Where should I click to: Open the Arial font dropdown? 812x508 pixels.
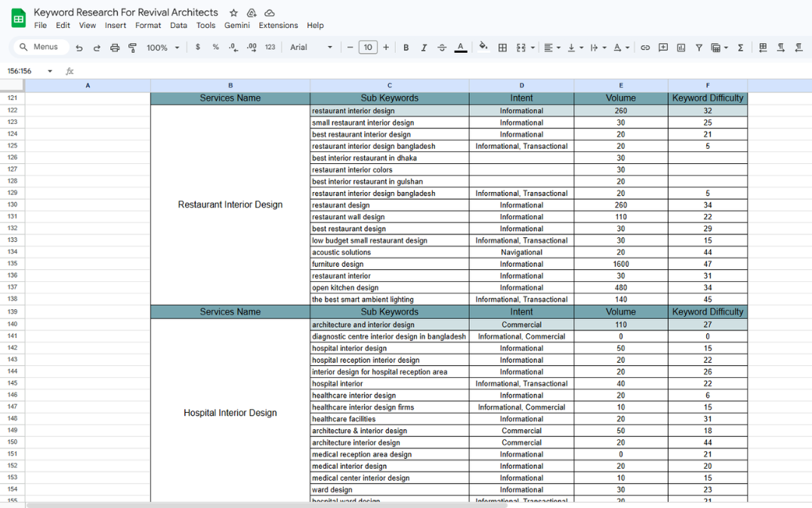(311, 48)
